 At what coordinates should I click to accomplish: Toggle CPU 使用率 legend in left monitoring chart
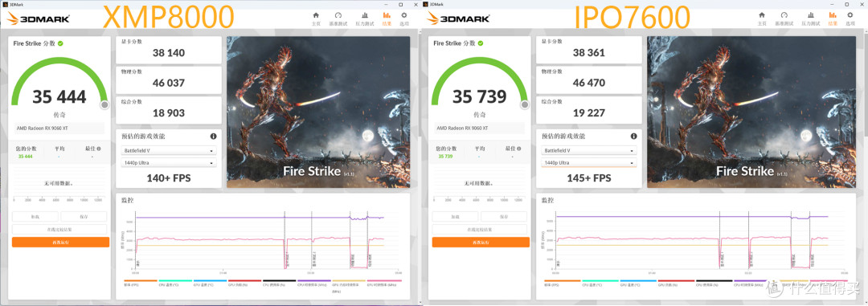[279, 283]
